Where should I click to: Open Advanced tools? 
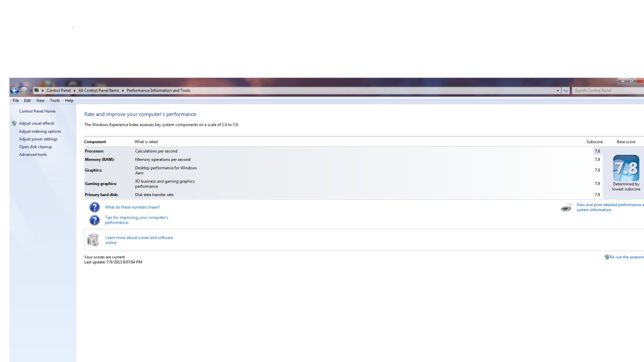(x=33, y=154)
